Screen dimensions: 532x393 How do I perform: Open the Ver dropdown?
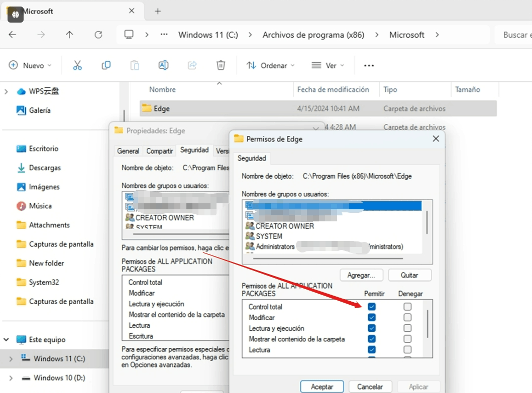tap(328, 65)
